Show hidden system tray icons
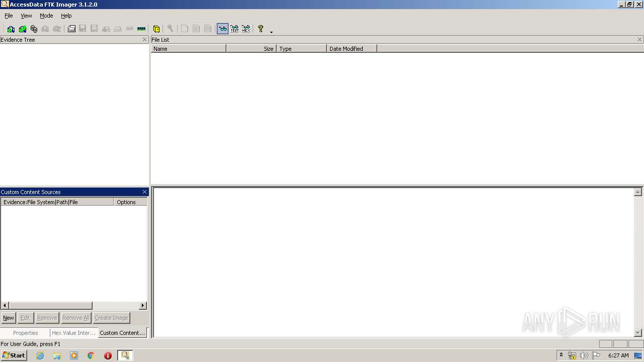The height and width of the screenshot is (362, 644). click(561, 355)
